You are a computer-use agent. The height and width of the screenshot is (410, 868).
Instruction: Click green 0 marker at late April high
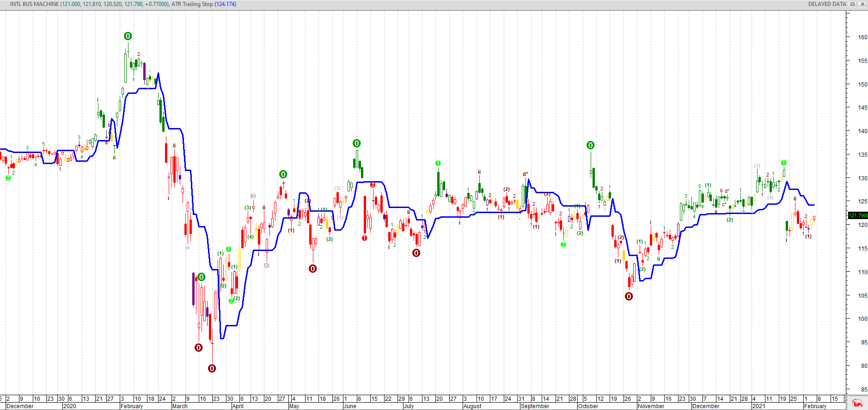pyautogui.click(x=283, y=174)
